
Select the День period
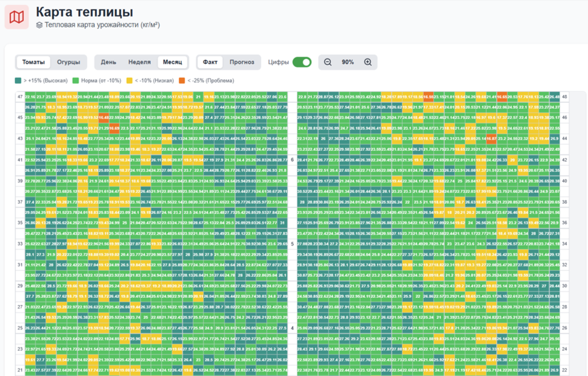pyautogui.click(x=108, y=62)
